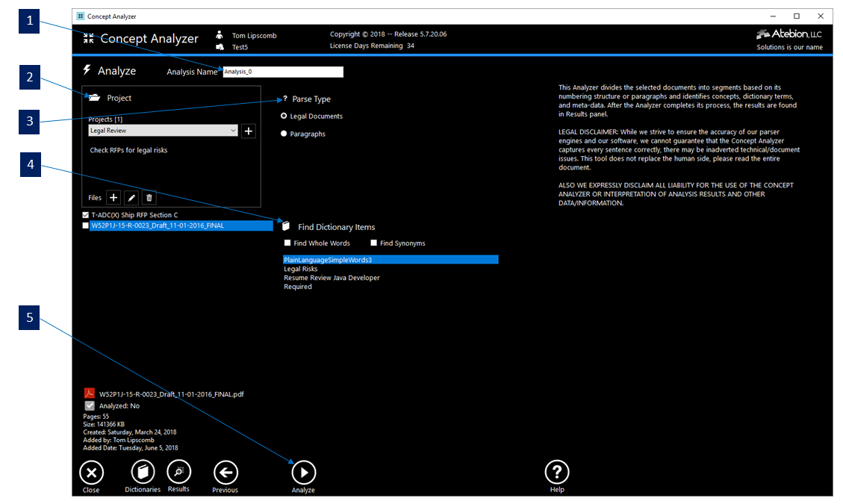Screen dimensions: 843x504
Task: Edit file with the pencil icon
Action: (131, 197)
